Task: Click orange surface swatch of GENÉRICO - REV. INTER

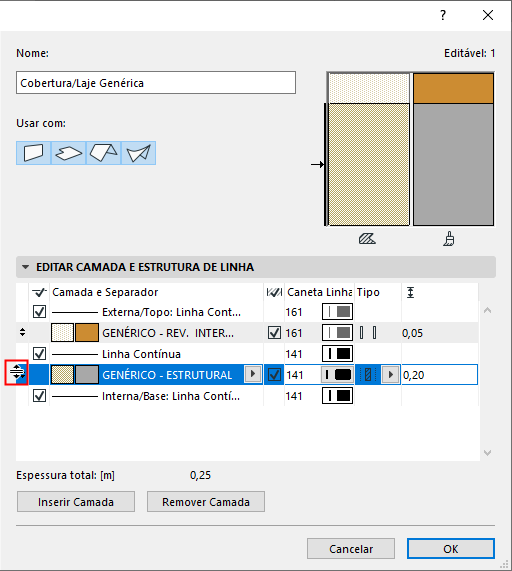Action: (87, 333)
